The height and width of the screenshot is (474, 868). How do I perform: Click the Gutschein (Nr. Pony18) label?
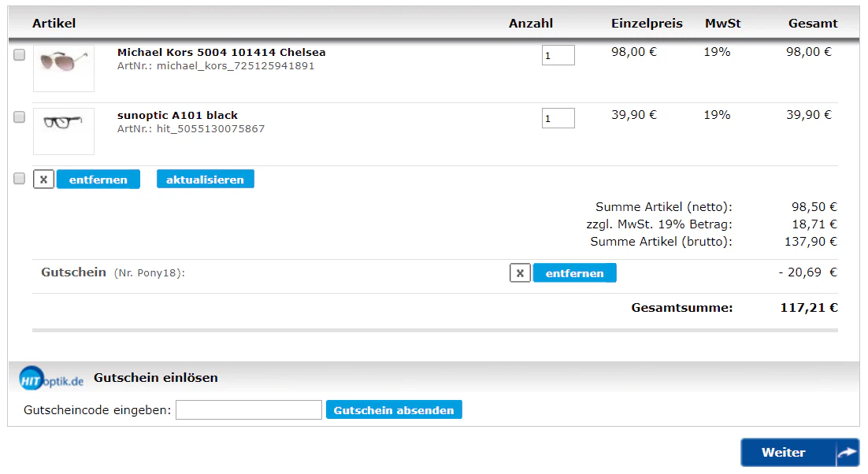point(113,272)
